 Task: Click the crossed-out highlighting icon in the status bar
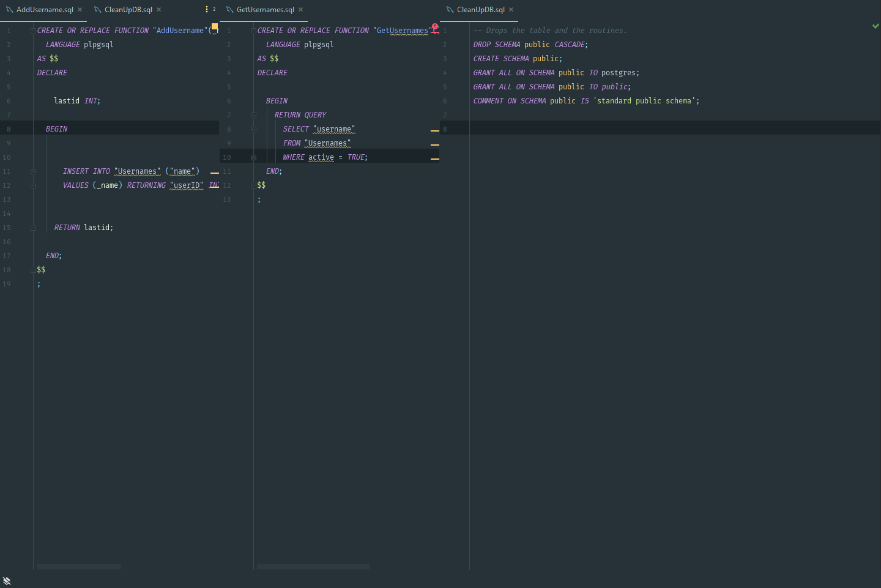pyautogui.click(x=7, y=580)
